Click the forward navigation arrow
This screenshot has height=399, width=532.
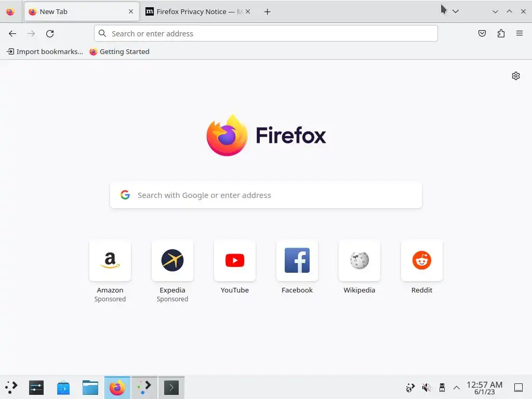(x=31, y=34)
